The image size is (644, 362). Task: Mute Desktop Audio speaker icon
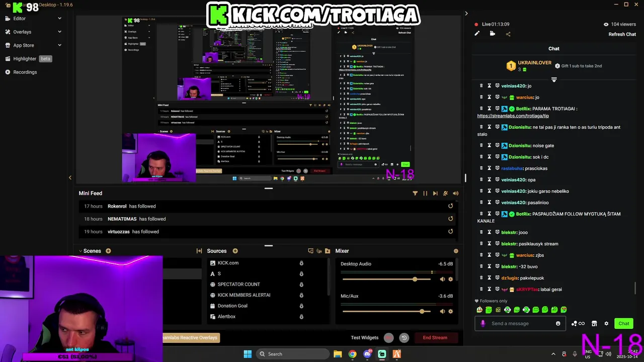click(x=442, y=279)
